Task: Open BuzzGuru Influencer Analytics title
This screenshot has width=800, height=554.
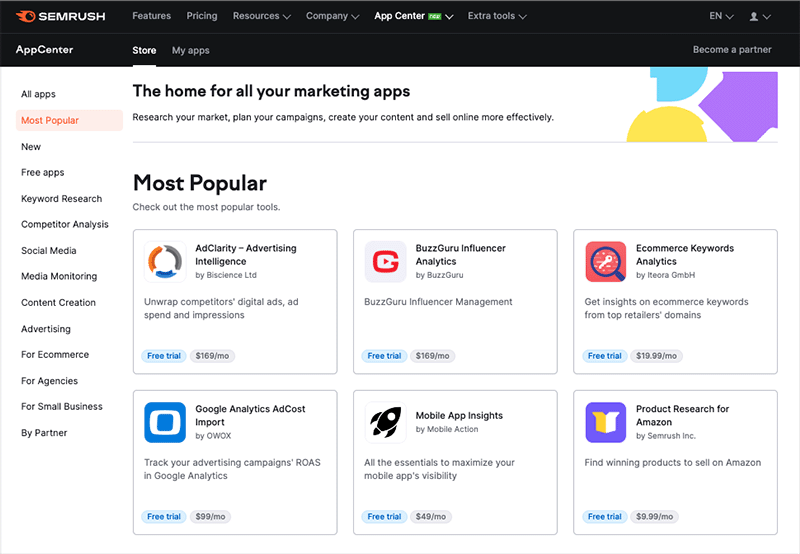Action: pyautogui.click(x=461, y=255)
